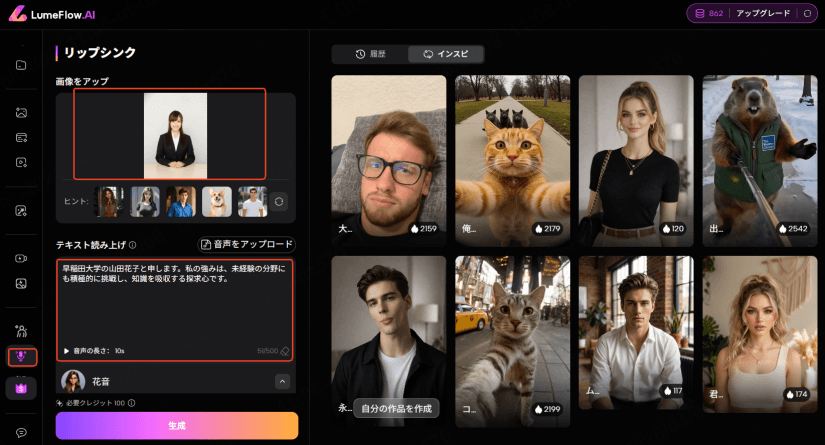
Task: Open the 花音 voice avatar dropdown
Action: pyautogui.click(x=73, y=381)
